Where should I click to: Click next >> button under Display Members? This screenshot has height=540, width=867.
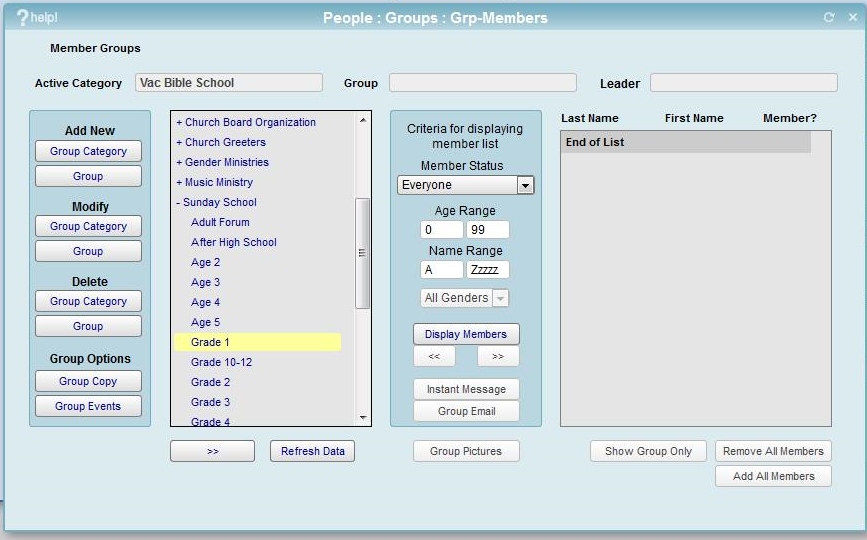coord(498,356)
